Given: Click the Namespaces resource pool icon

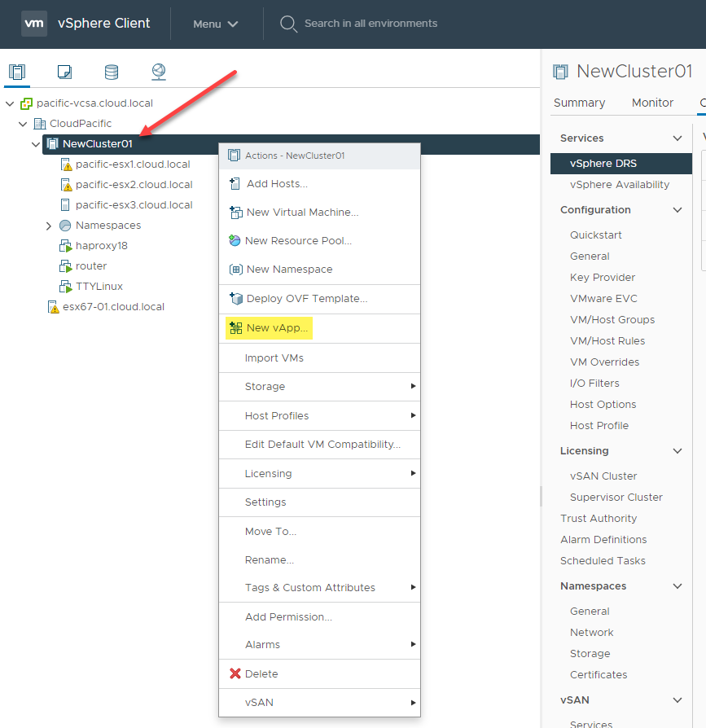Looking at the screenshot, I should 65,226.
